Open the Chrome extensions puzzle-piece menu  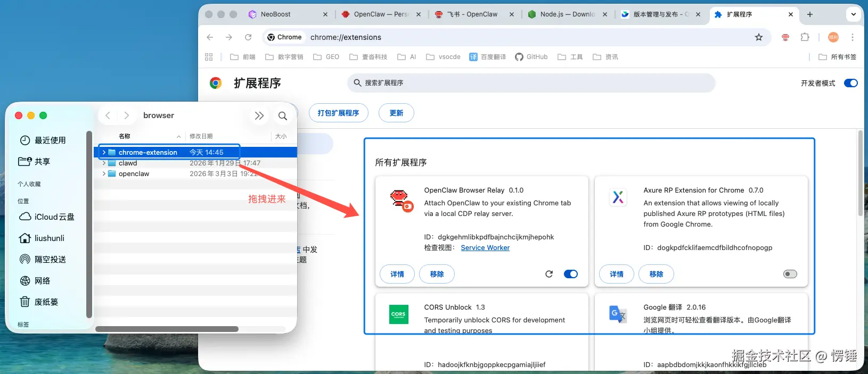(805, 37)
